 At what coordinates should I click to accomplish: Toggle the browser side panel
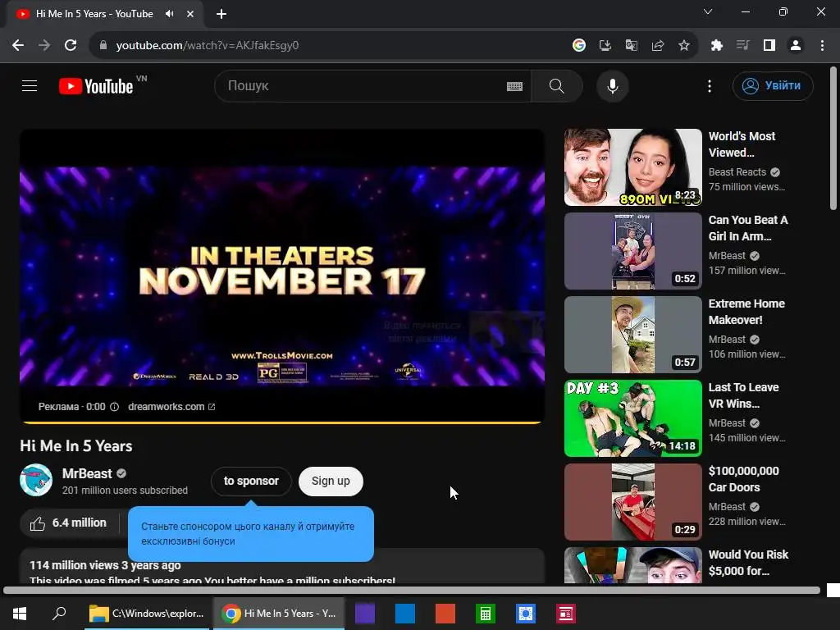[x=769, y=46]
